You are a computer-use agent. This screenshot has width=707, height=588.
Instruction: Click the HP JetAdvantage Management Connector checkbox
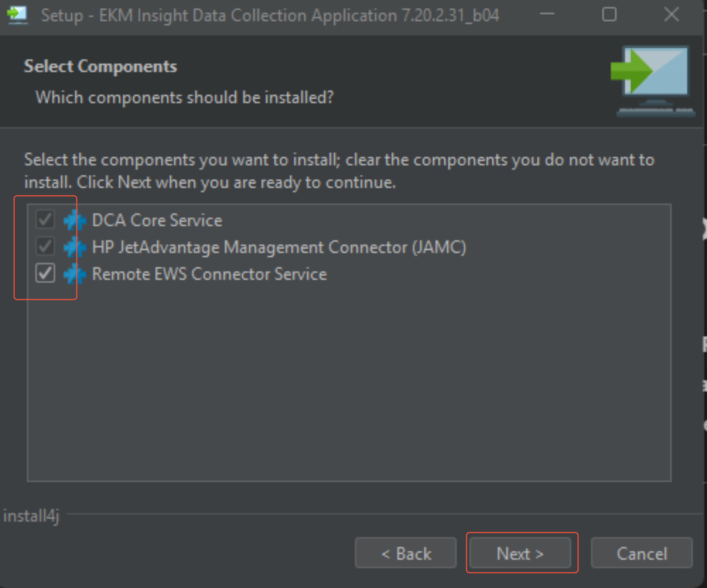pos(45,246)
